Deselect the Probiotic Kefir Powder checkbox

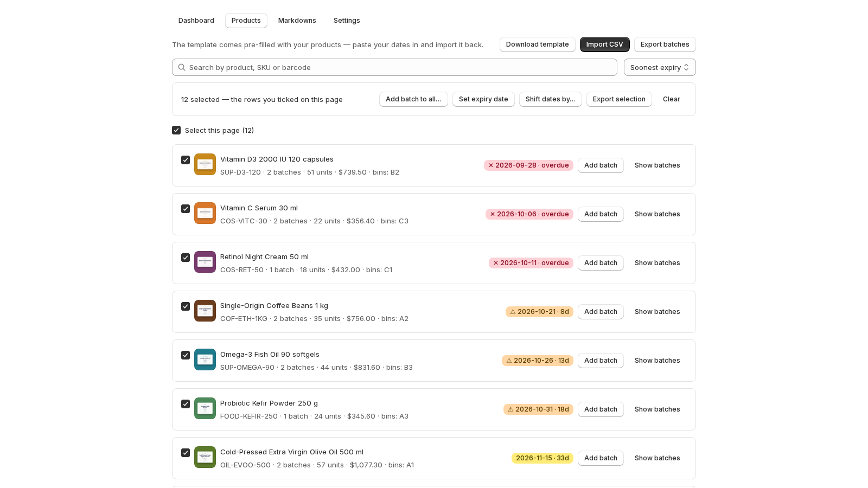pos(186,404)
